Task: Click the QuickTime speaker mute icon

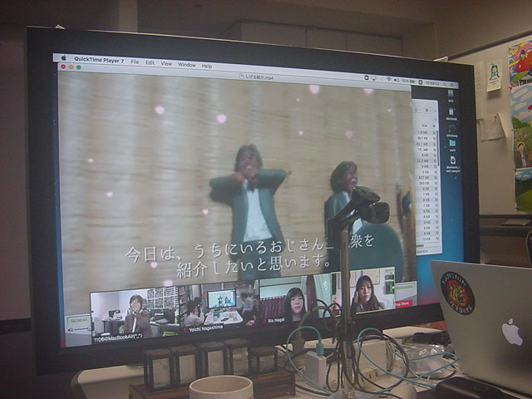Action: 70,330
